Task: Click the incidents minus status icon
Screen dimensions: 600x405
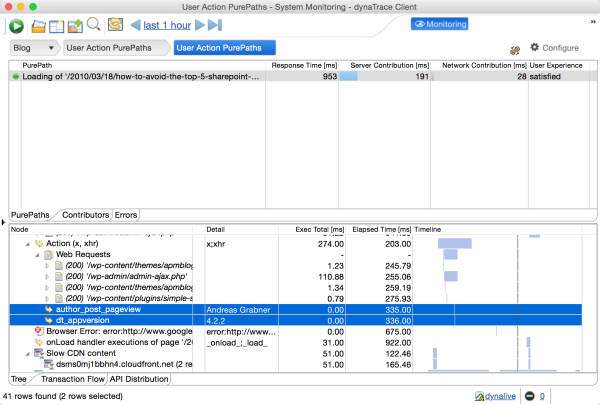Action: point(530,396)
